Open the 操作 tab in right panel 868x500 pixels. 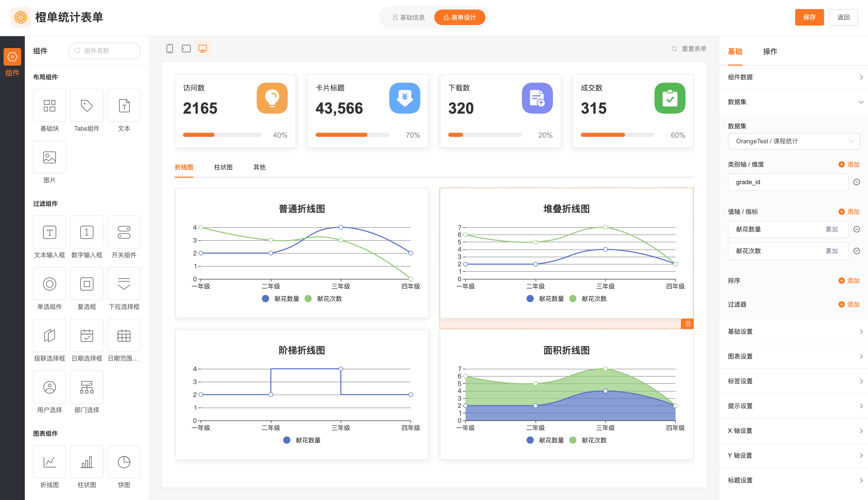point(770,51)
